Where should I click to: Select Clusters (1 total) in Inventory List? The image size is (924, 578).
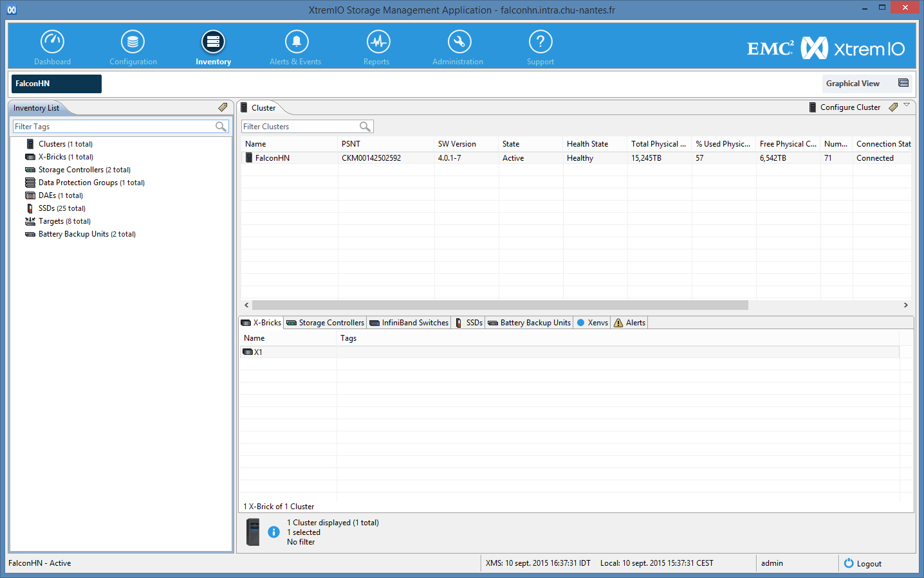click(x=66, y=144)
